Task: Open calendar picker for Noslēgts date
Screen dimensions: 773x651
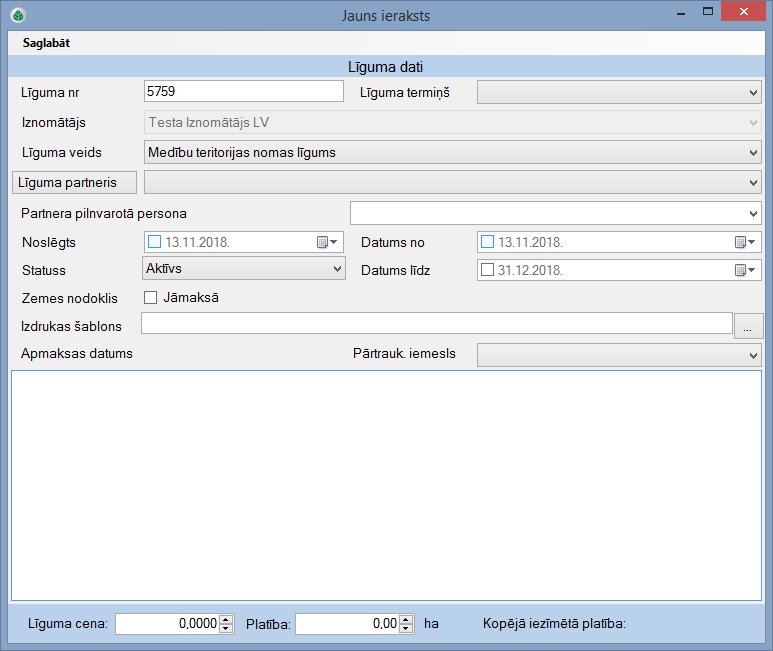Action: pos(327,242)
